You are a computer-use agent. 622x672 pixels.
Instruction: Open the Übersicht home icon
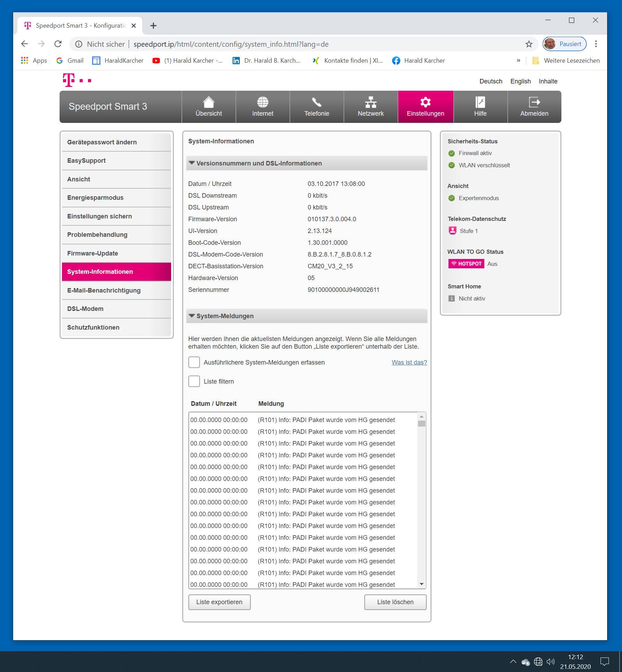click(208, 102)
